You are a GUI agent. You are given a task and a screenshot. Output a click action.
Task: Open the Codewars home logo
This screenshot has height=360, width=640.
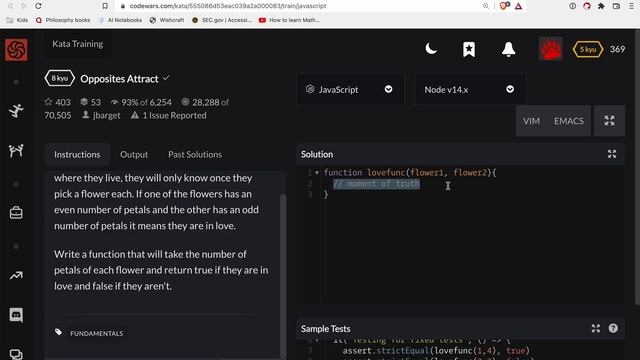pyautogui.click(x=16, y=50)
